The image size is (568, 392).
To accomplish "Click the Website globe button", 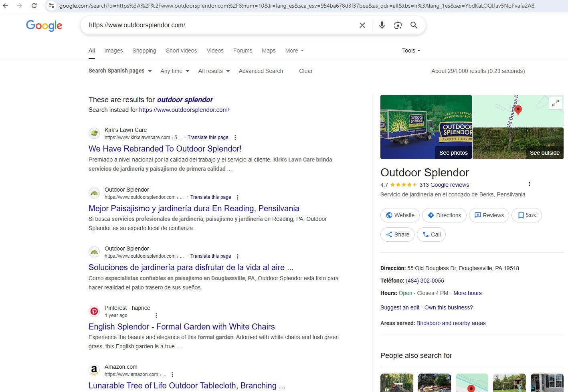I will [x=400, y=215].
